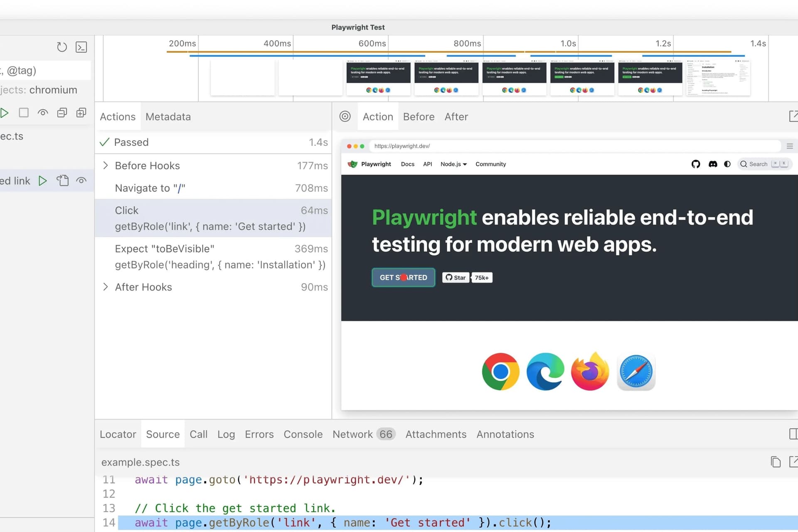Open the Locator tab
The width and height of the screenshot is (798, 532).
click(118, 434)
